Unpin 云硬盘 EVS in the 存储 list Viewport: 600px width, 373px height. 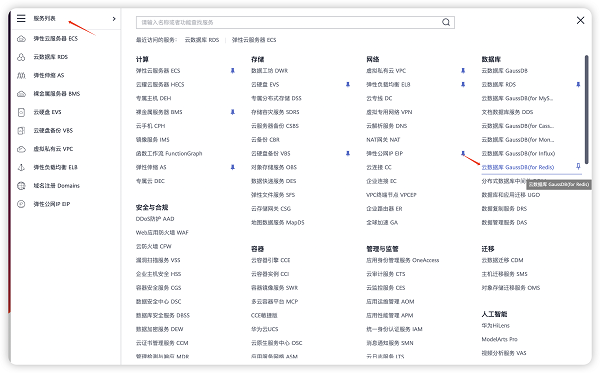(x=348, y=85)
